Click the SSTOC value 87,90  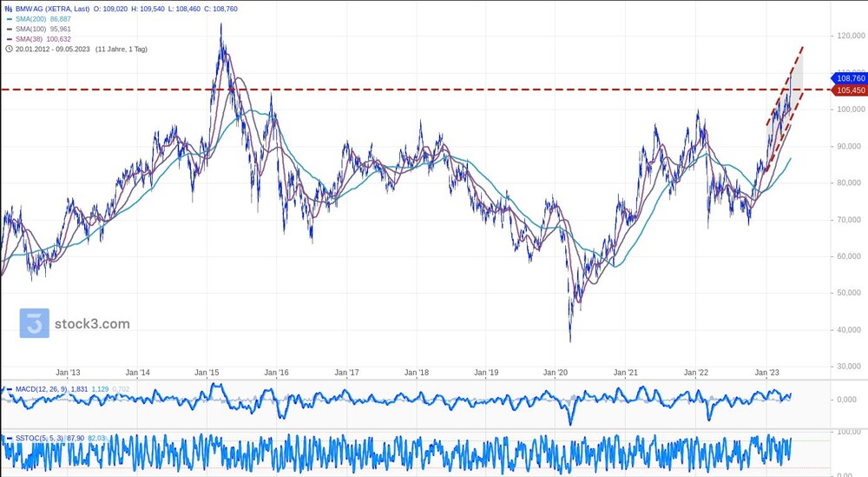coord(76,438)
